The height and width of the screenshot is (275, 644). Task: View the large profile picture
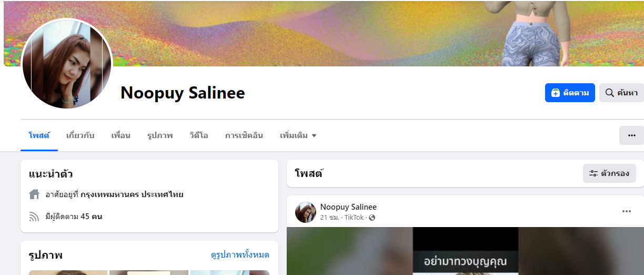coord(67,63)
